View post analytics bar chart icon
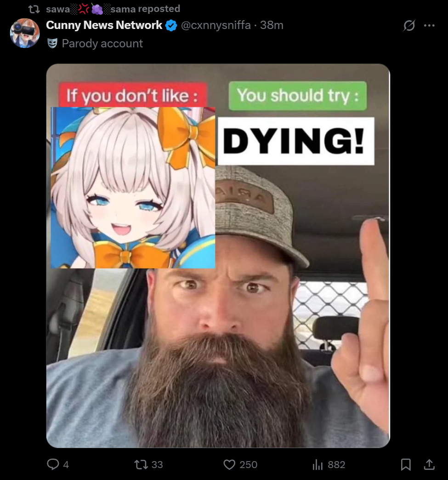This screenshot has width=448, height=480. (318, 464)
